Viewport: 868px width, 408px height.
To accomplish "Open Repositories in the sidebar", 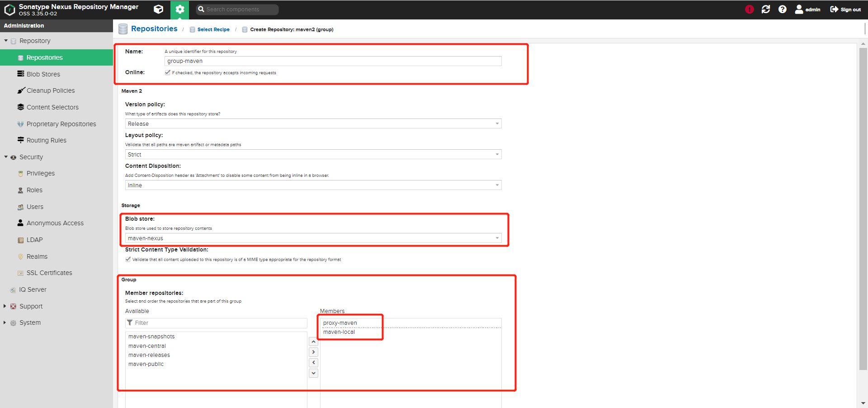I will point(57,57).
